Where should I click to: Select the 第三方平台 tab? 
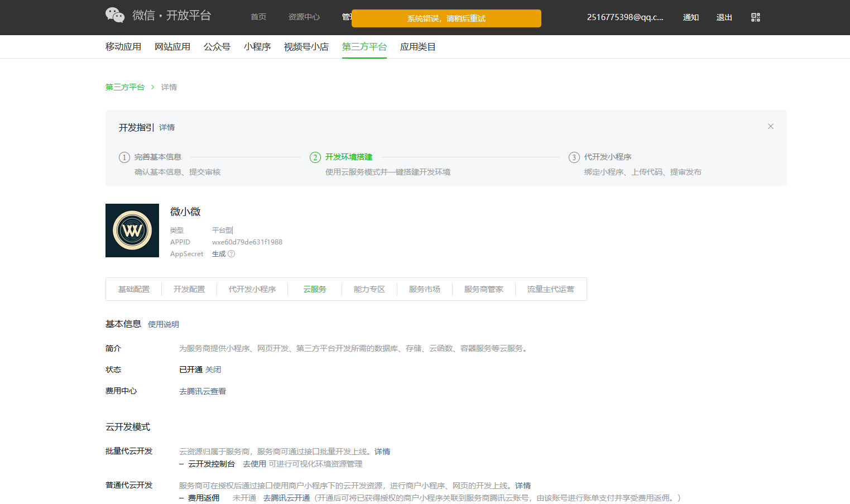click(x=364, y=47)
